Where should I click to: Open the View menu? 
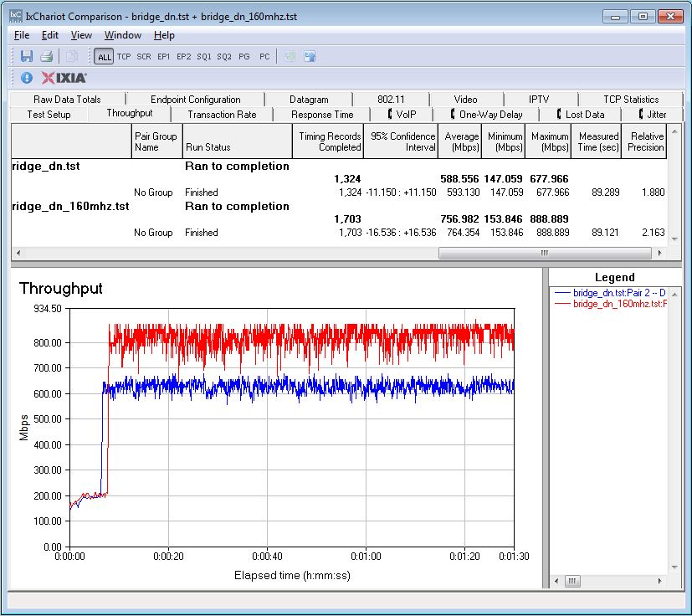click(x=81, y=35)
